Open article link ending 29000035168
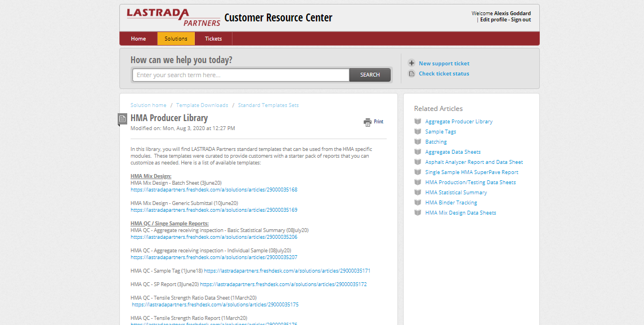 point(214,190)
